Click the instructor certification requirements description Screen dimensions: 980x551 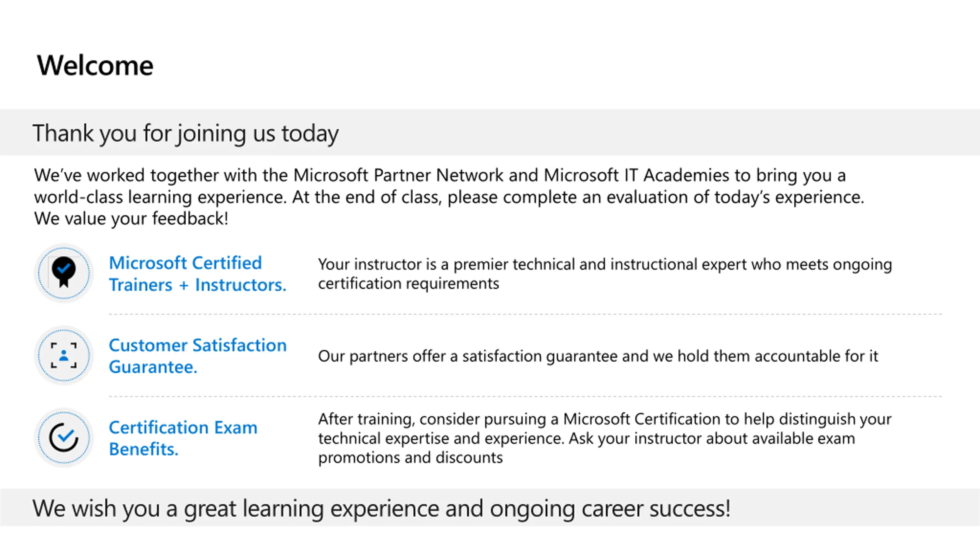pyautogui.click(x=605, y=274)
